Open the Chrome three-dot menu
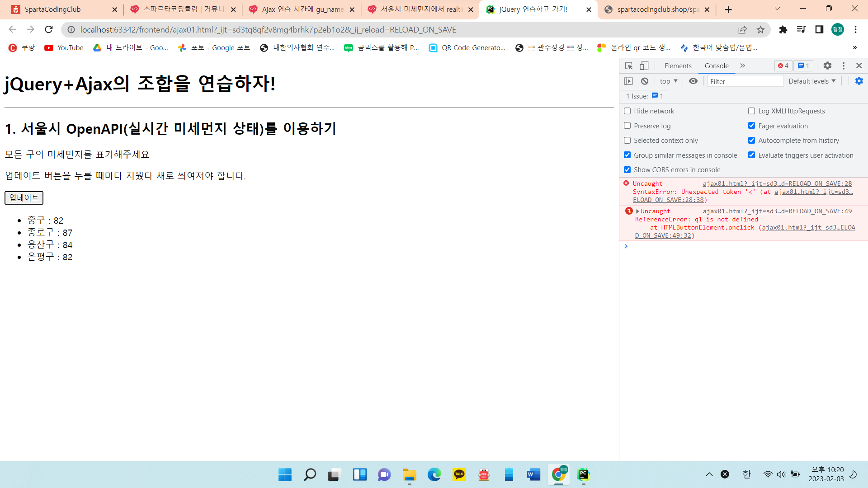Viewport: 868px width, 488px height. 856,30
